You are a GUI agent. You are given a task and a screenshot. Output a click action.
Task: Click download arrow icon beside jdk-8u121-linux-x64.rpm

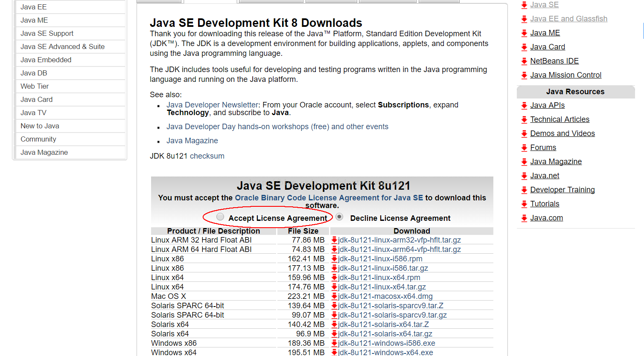point(334,278)
